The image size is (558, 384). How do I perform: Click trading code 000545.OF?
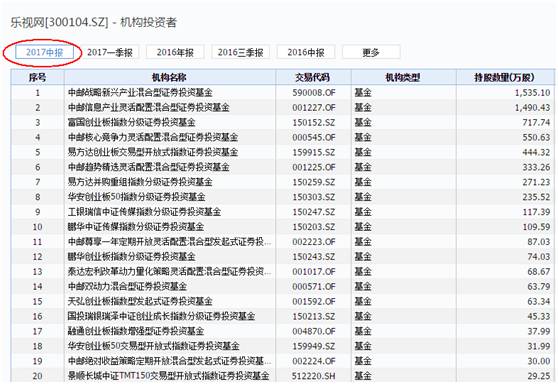tap(314, 137)
